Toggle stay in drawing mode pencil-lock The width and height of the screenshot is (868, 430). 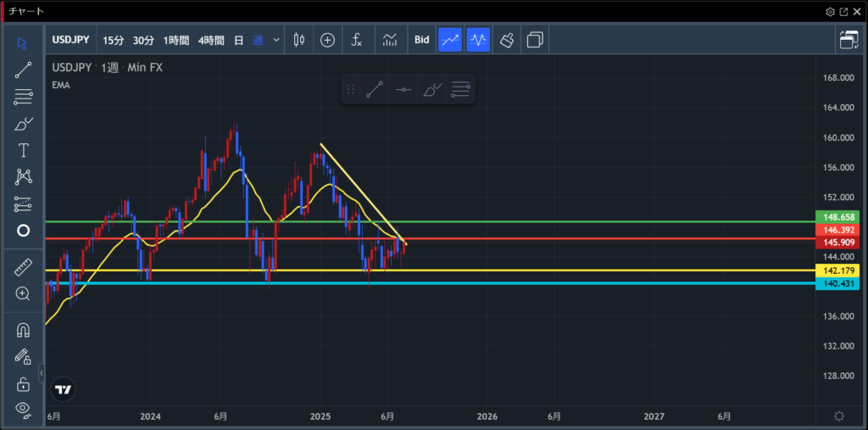click(x=23, y=357)
